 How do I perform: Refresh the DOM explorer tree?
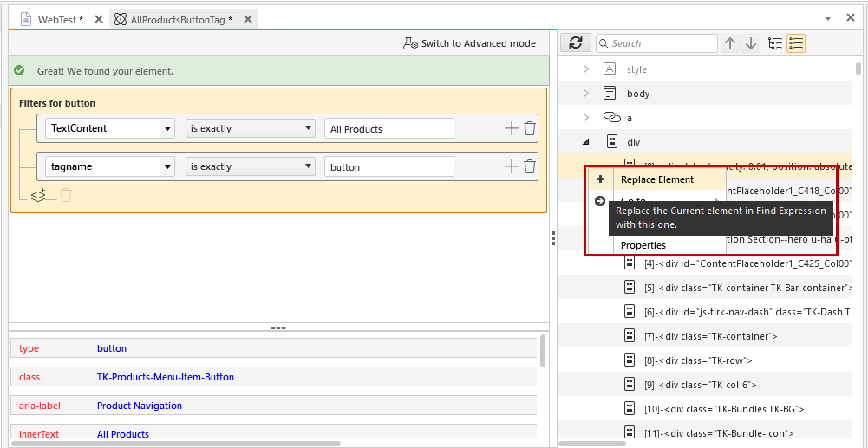click(576, 43)
